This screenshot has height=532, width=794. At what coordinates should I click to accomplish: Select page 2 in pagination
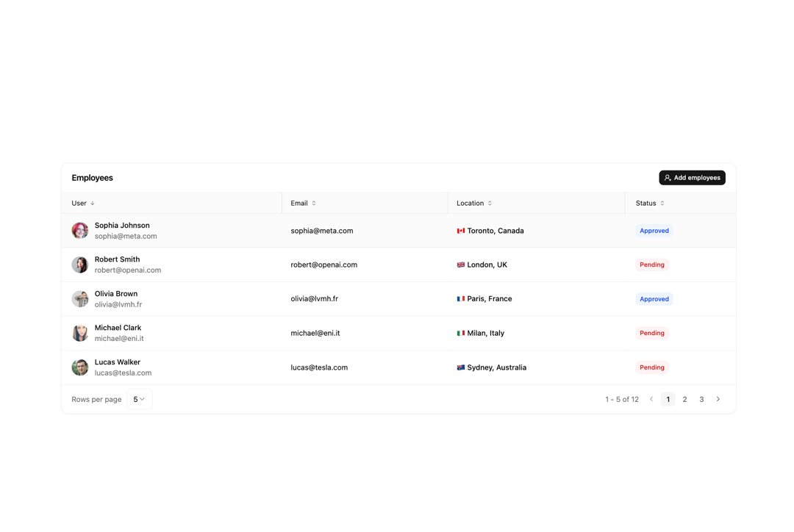[684, 400]
